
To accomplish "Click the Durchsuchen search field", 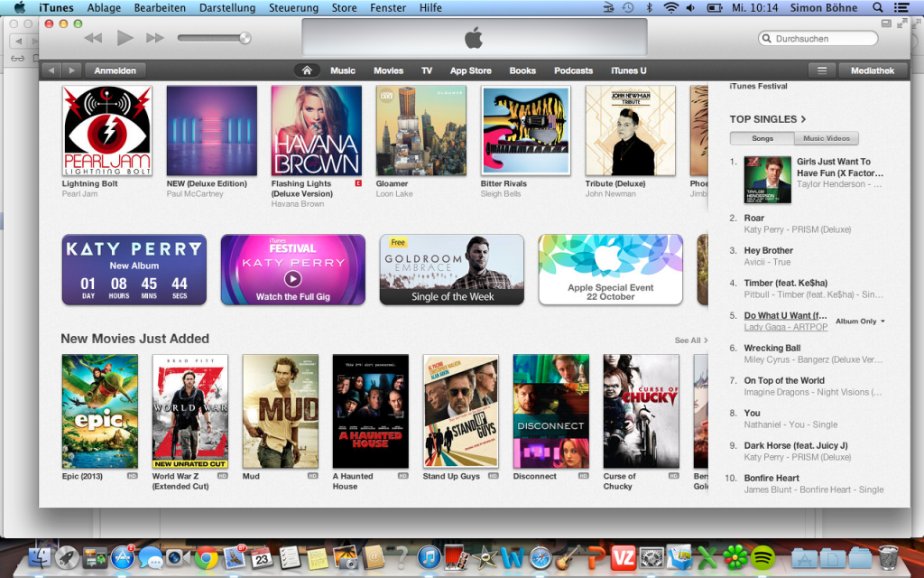I will 818,38.
